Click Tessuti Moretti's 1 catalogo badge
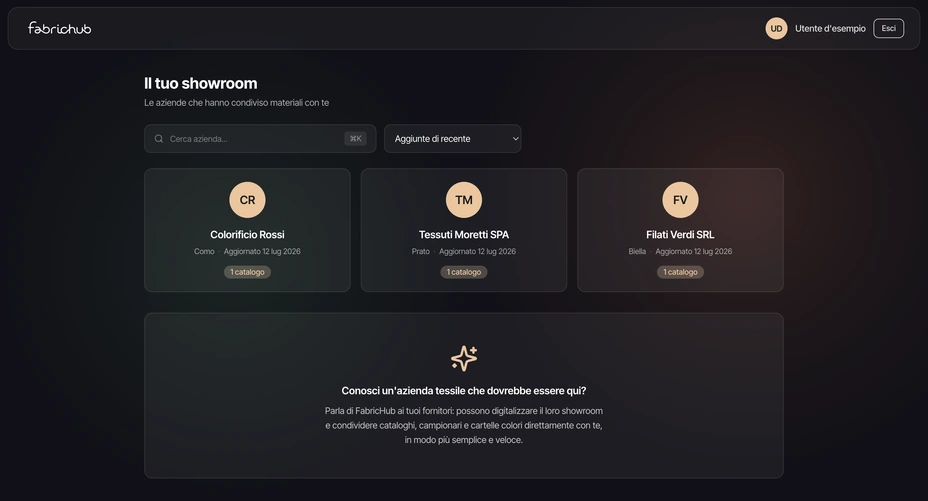Image resolution: width=928 pixels, height=501 pixels. [x=464, y=272]
